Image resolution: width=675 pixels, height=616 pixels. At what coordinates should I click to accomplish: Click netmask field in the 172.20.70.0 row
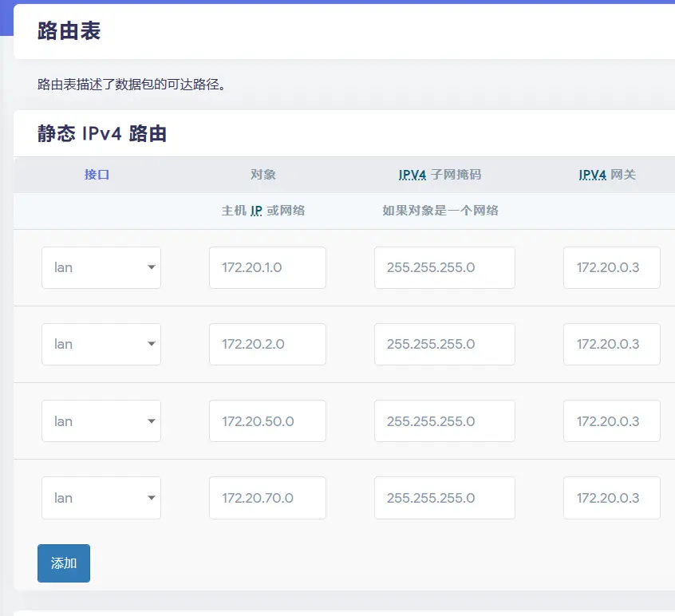[x=444, y=498]
